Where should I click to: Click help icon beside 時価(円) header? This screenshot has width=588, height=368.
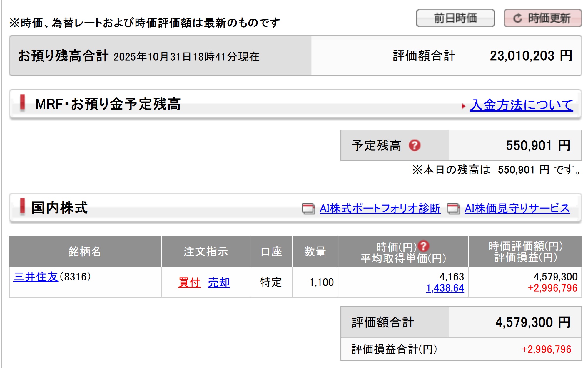pos(424,246)
